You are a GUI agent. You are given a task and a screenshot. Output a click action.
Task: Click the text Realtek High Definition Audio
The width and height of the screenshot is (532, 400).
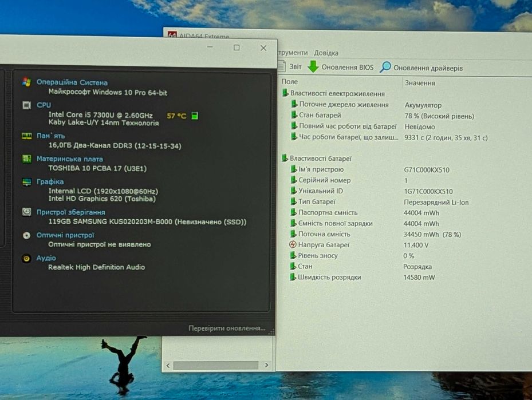click(x=96, y=267)
